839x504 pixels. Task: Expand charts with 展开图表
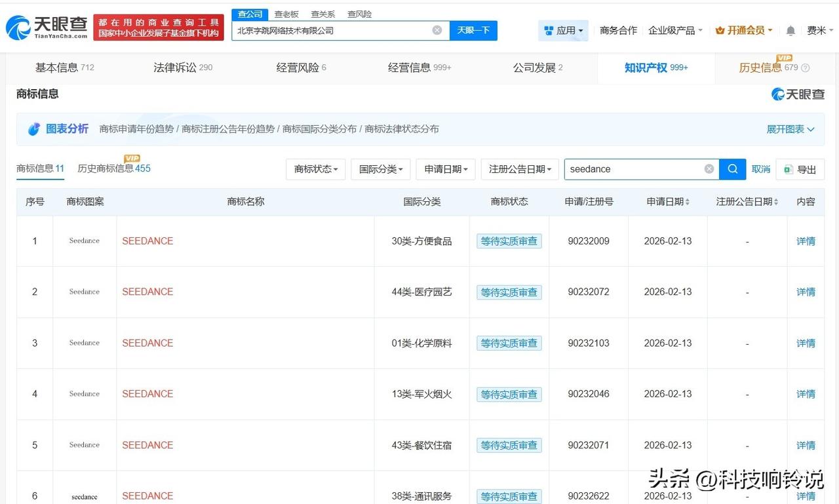[790, 128]
